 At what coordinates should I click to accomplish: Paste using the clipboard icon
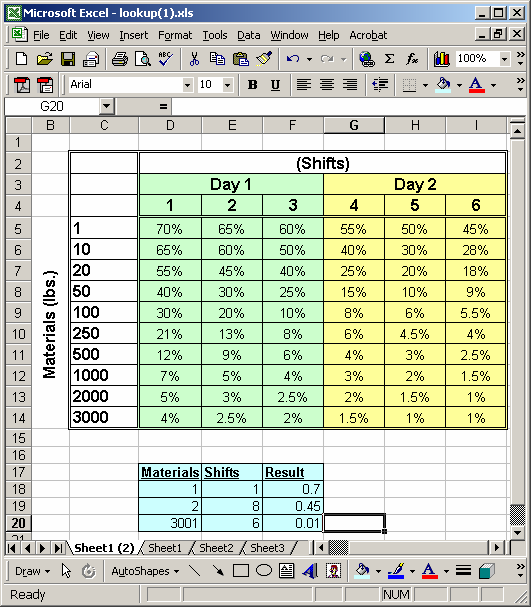(x=240, y=59)
